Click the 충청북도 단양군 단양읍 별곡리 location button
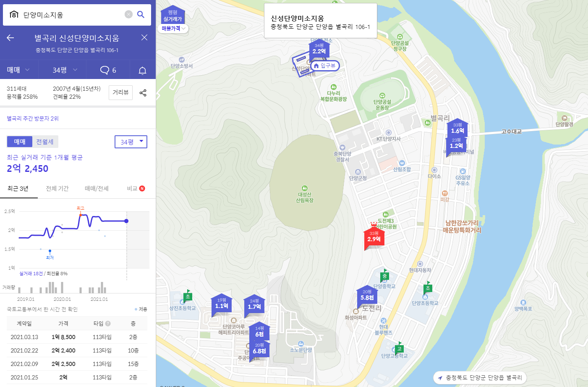The image size is (588, 387). tap(480, 377)
